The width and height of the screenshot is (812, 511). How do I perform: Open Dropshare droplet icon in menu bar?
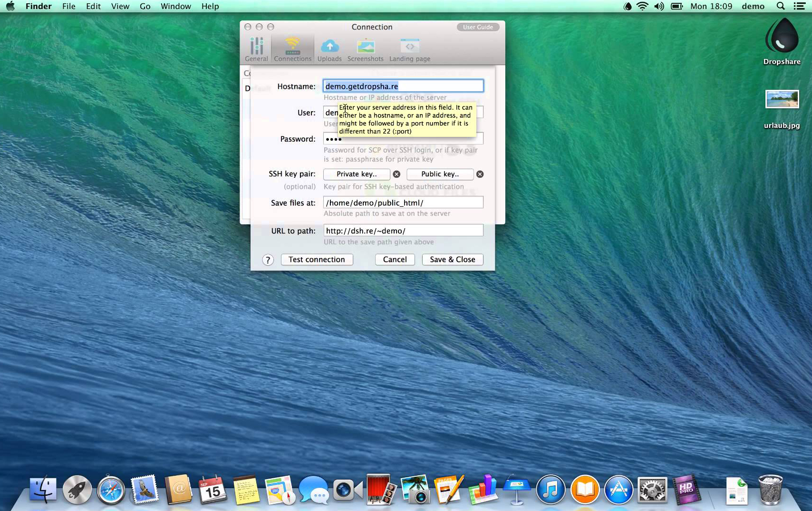pos(628,6)
